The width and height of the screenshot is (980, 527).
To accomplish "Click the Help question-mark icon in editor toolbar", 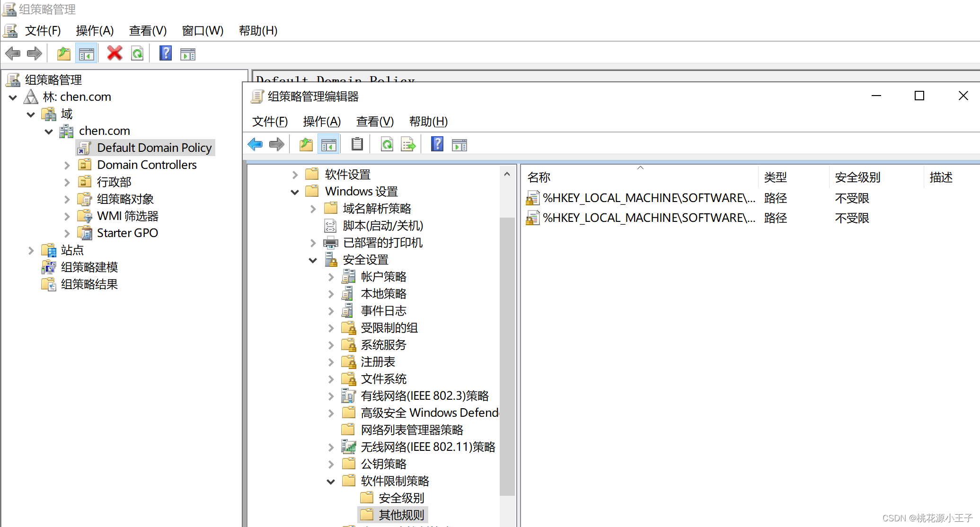I will click(x=437, y=144).
